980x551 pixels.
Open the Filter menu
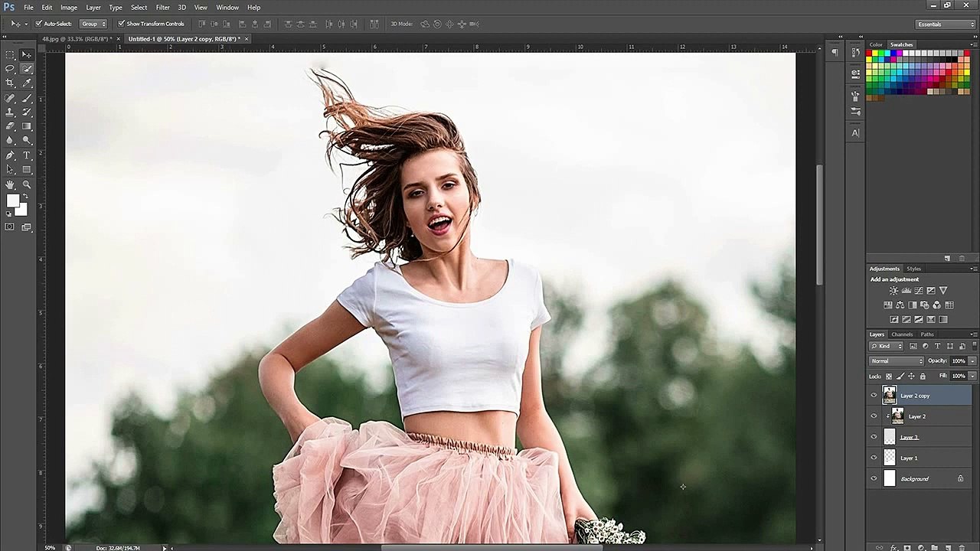162,7
